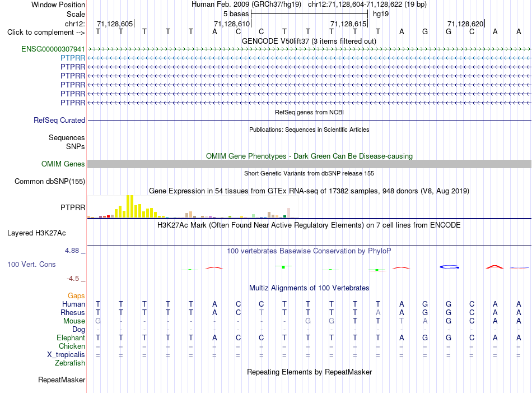Click the Rhesus alignment row label
The image size is (532, 393).
tap(73, 312)
